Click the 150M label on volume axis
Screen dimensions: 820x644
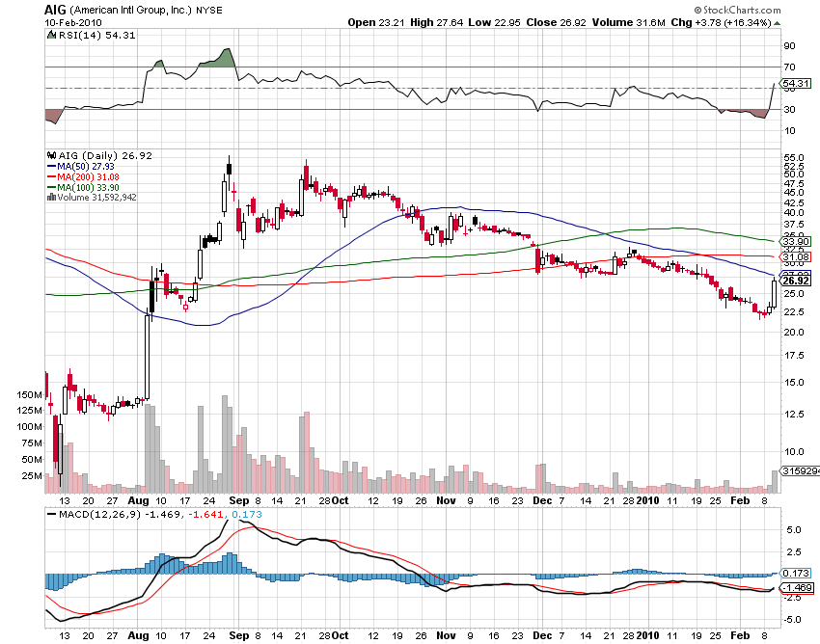coord(30,394)
